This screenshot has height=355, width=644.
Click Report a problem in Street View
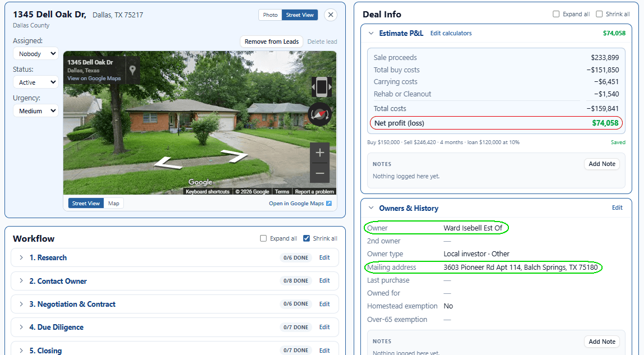point(314,191)
